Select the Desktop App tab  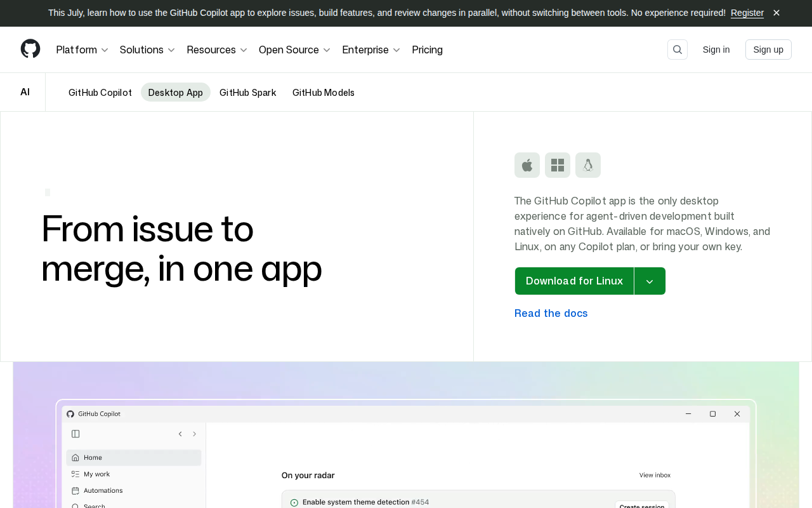coord(176,92)
